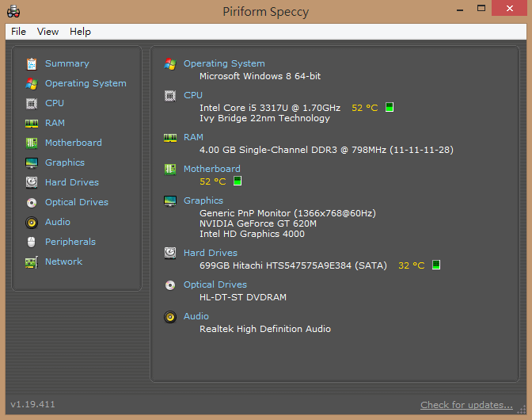
Task: Click the Windows flag icon in summary pane
Action: click(x=170, y=64)
